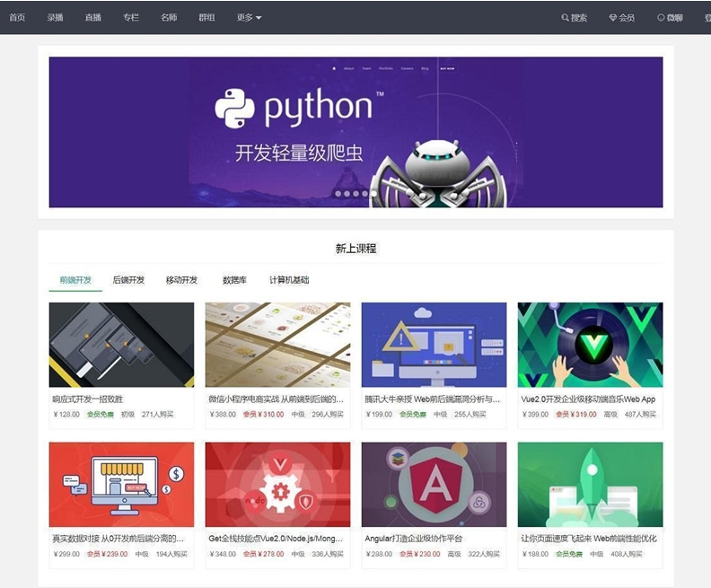Image resolution: width=711 pixels, height=588 pixels.
Task: Click the 新上课程 section heading
Action: coord(356,249)
